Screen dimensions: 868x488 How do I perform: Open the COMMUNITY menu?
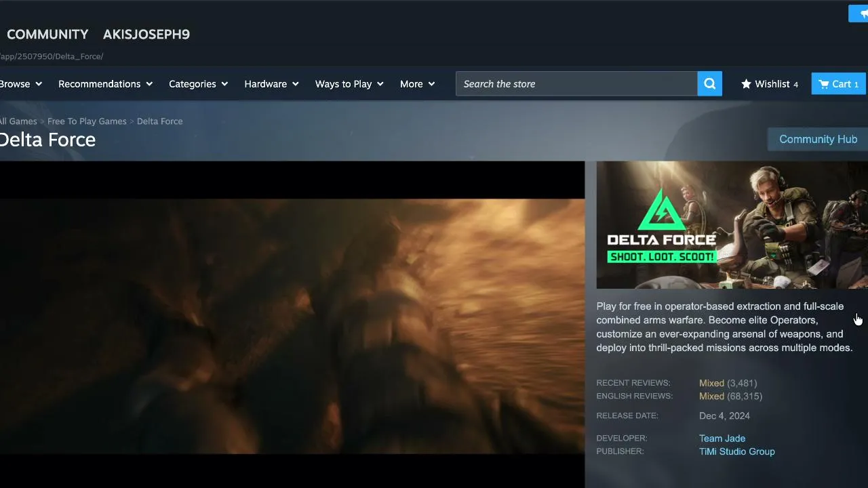point(47,35)
